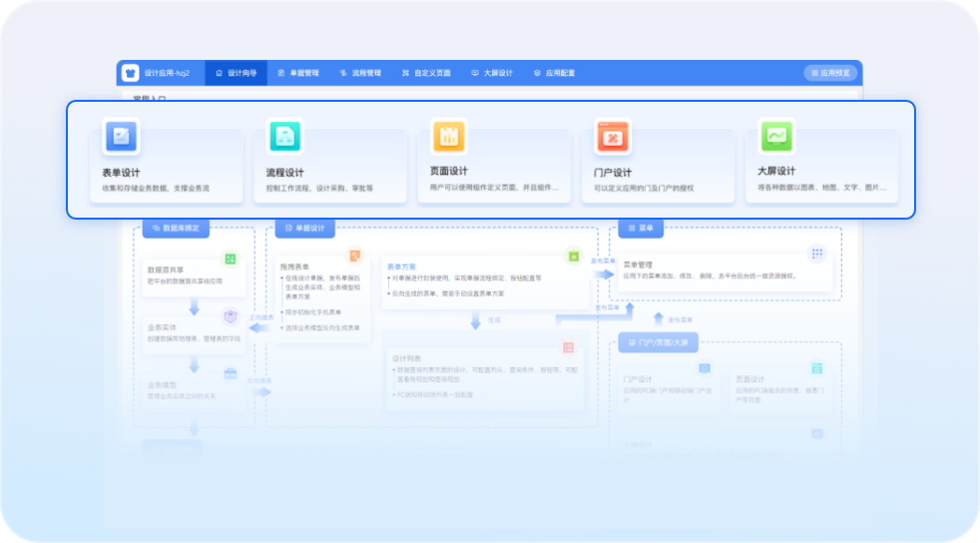Go to the 自定义页面 tab
The height and width of the screenshot is (543, 980).
(x=426, y=73)
